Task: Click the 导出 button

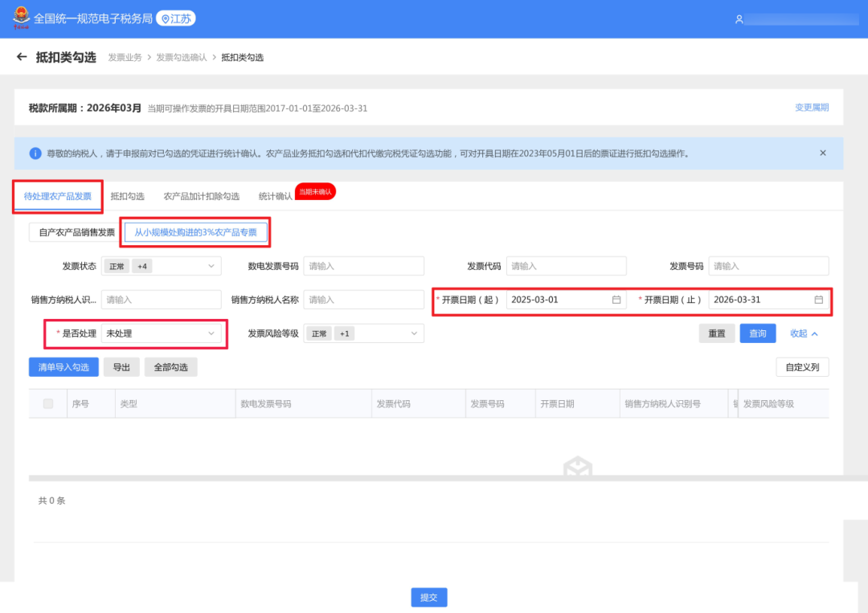Action: [121, 367]
